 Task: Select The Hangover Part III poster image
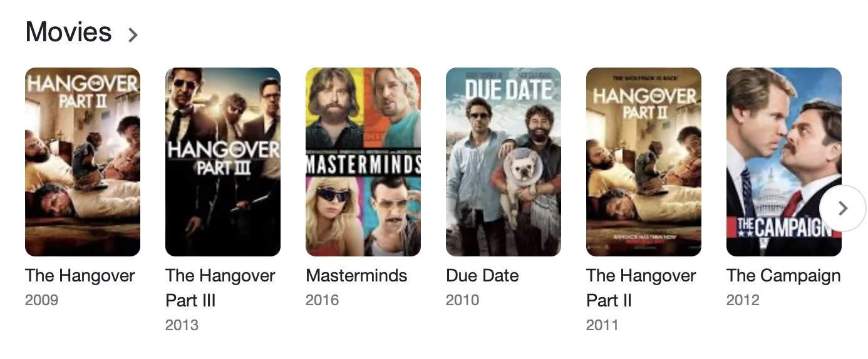coord(223,162)
